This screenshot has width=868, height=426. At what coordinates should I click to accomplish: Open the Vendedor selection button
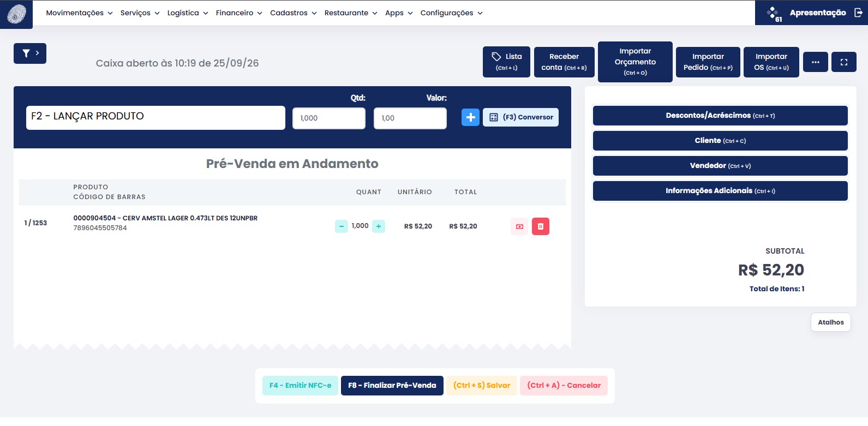coord(720,166)
